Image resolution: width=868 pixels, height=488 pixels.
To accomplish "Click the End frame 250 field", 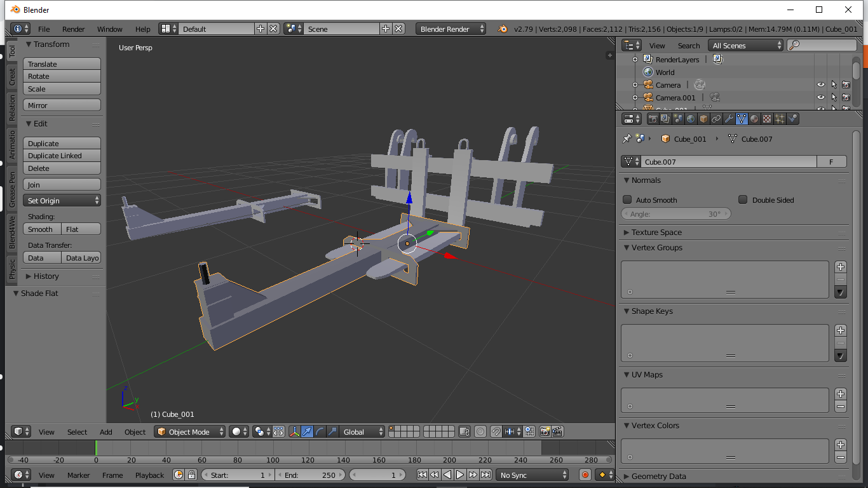I will 310,475.
